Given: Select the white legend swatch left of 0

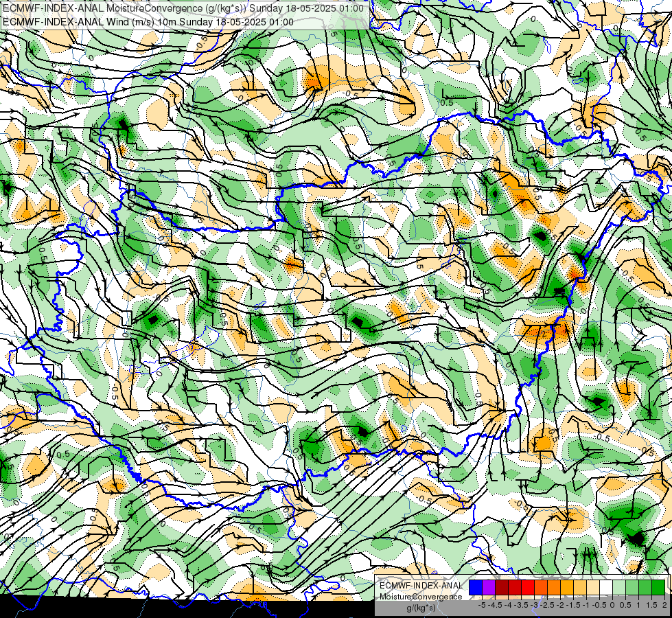Looking at the screenshot, I should pos(606,587).
